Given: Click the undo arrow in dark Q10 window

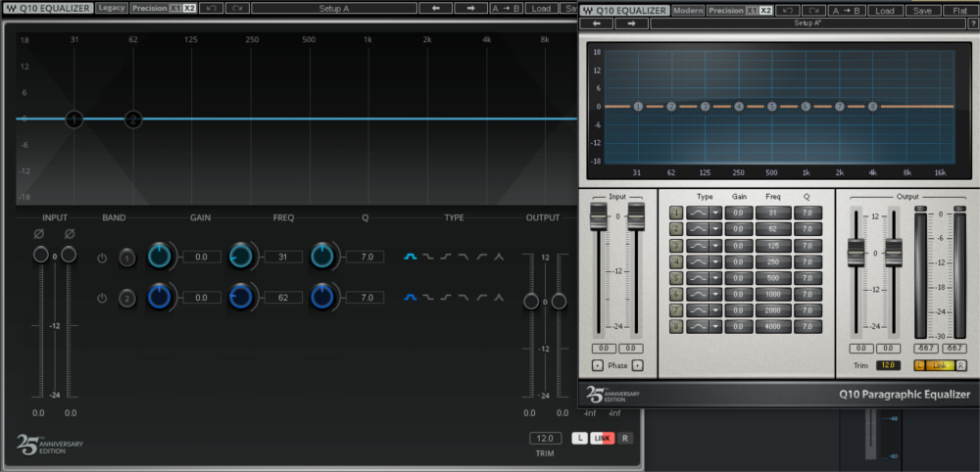Looking at the screenshot, I should point(212,8).
